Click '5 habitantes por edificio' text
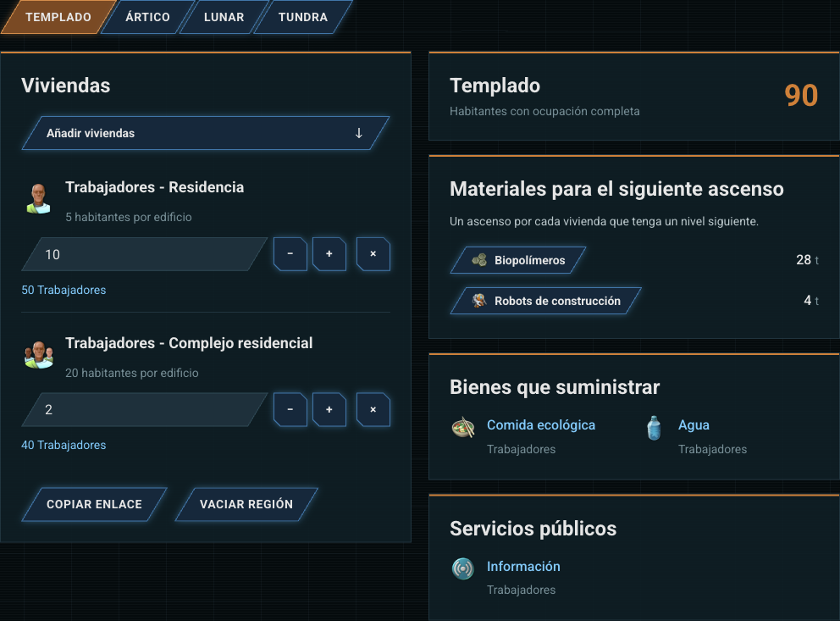840x621 pixels. [x=129, y=217]
